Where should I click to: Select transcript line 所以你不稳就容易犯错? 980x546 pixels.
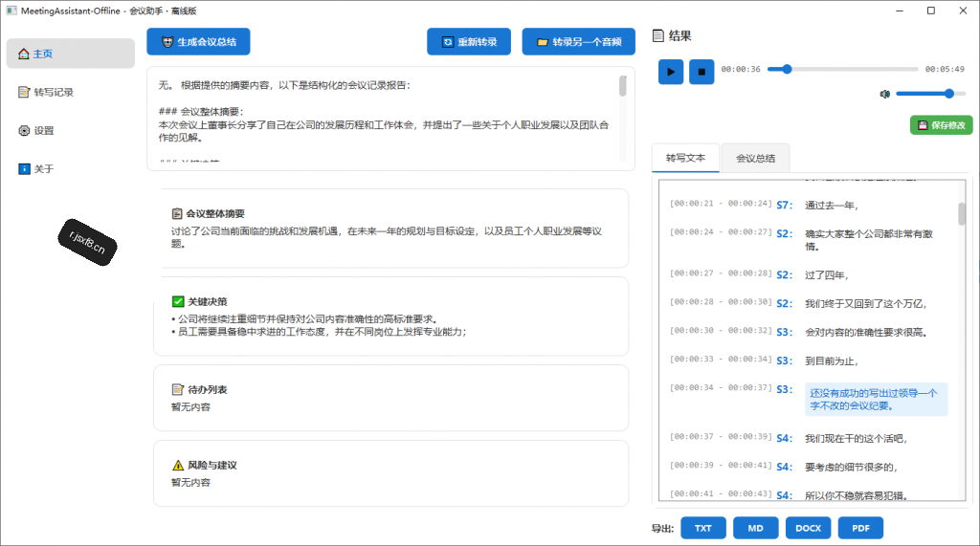pos(857,495)
